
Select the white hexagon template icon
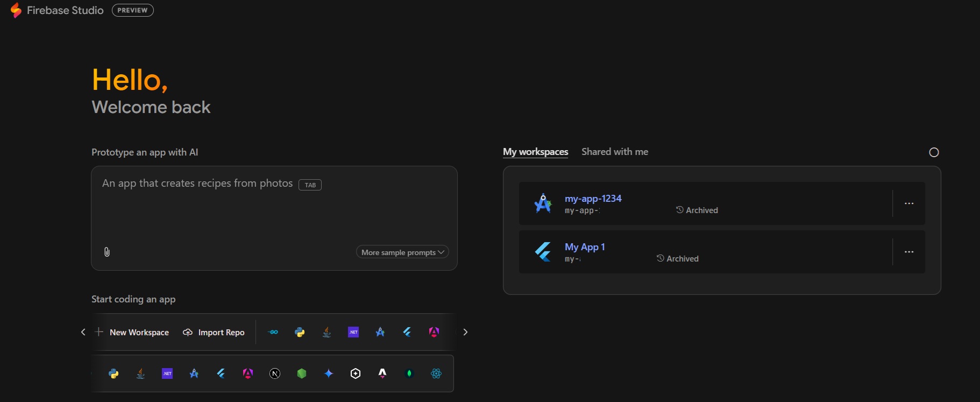(356, 373)
